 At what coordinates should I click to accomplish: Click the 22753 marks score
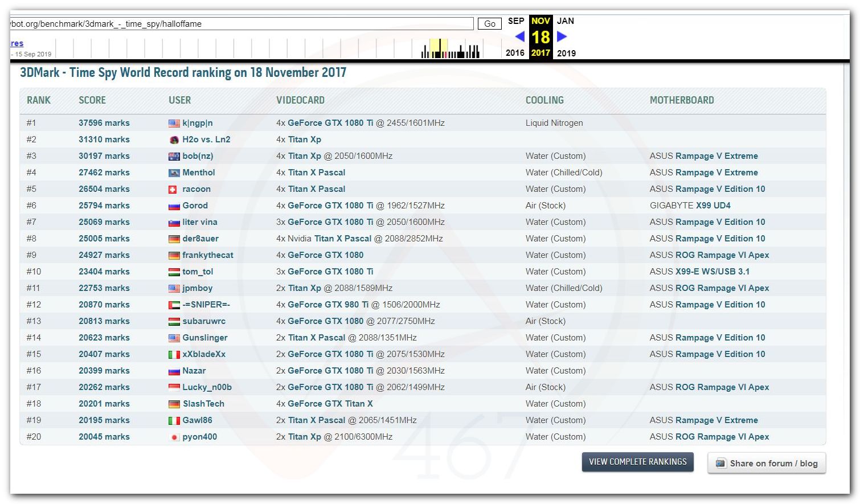point(104,288)
